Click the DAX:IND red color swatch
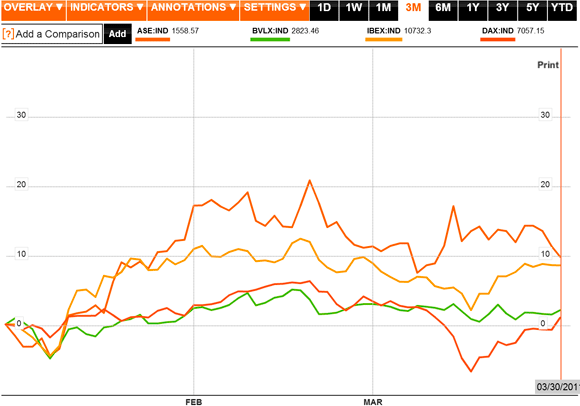The width and height of the screenshot is (580, 406). point(498,39)
